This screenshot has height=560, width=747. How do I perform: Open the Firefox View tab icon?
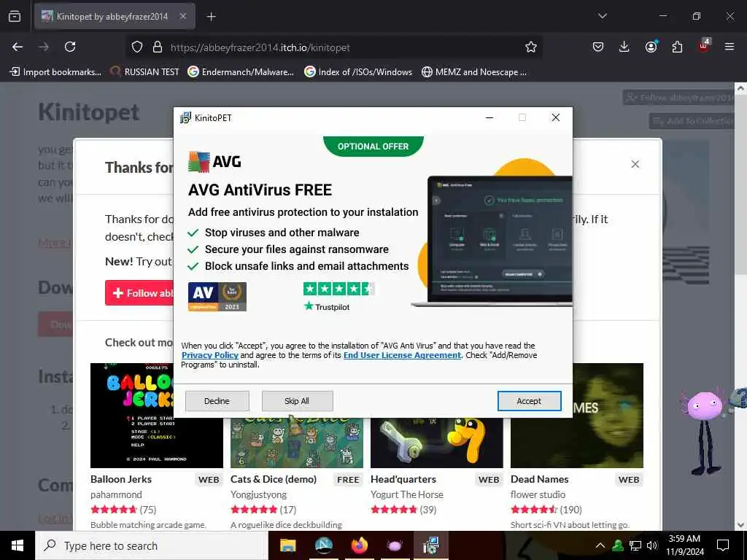pos(15,17)
